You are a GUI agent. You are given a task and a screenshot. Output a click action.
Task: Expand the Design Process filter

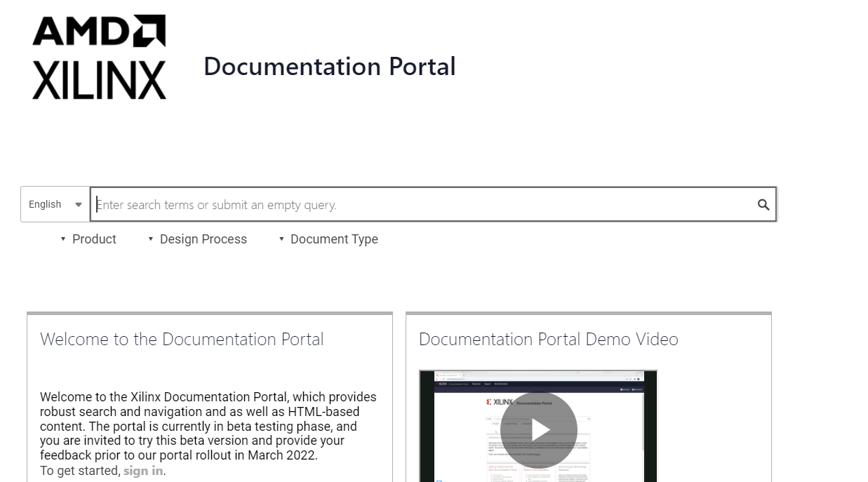(x=203, y=239)
